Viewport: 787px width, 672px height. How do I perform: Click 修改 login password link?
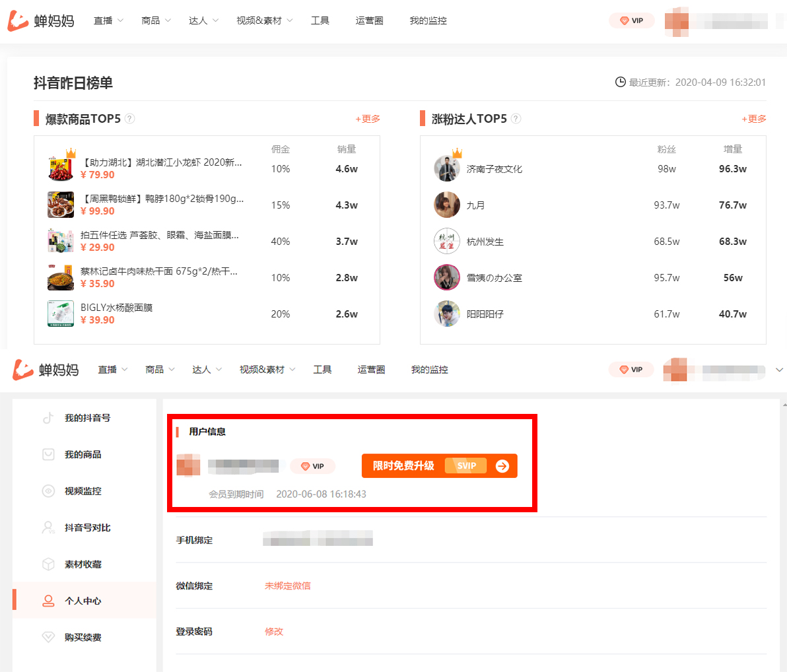click(274, 631)
